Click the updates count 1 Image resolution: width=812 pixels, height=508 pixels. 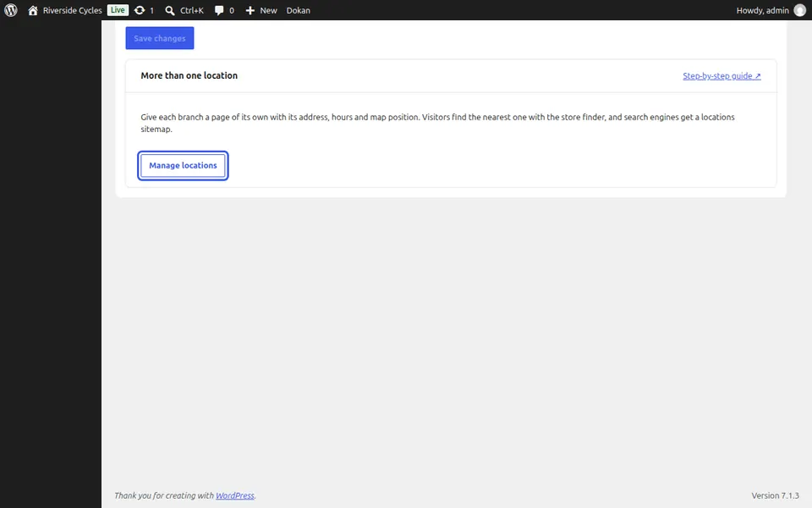(x=151, y=10)
